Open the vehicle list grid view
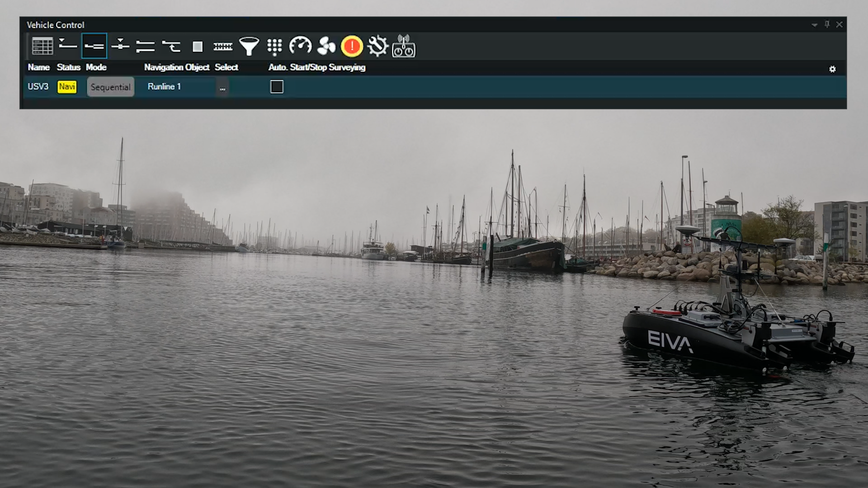The height and width of the screenshot is (488, 868). pos(42,46)
